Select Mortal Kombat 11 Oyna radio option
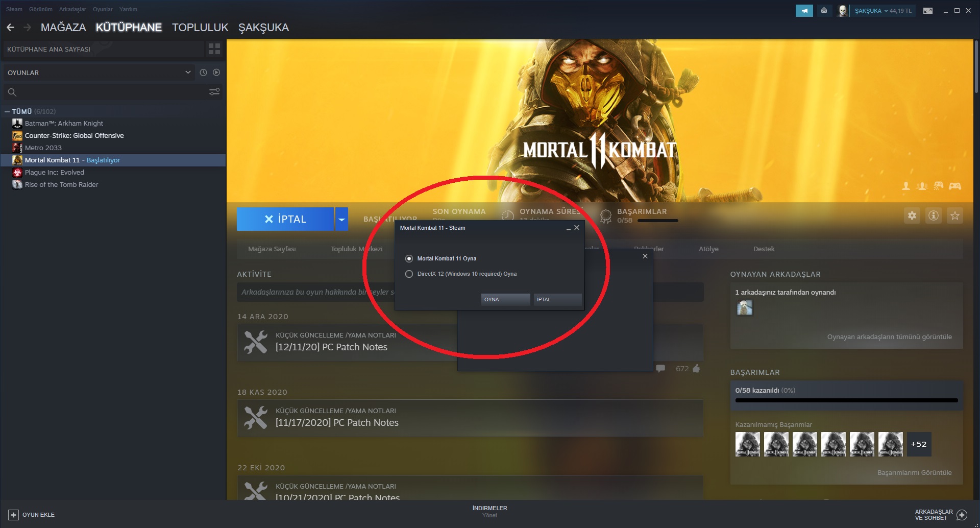 [409, 258]
